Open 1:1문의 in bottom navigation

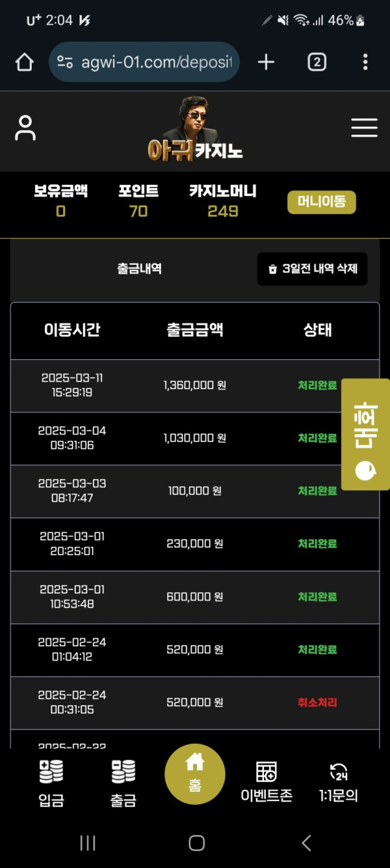(x=338, y=783)
